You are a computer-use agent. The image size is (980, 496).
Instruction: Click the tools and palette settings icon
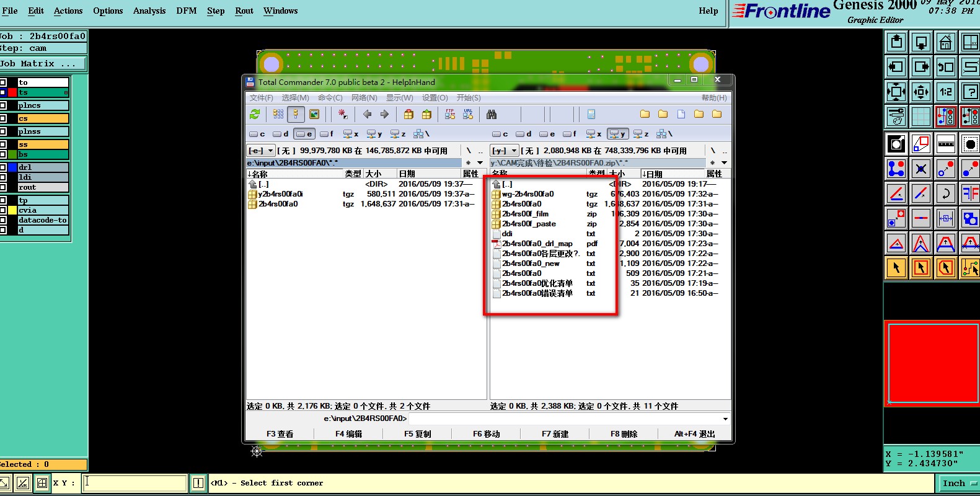pos(896,116)
